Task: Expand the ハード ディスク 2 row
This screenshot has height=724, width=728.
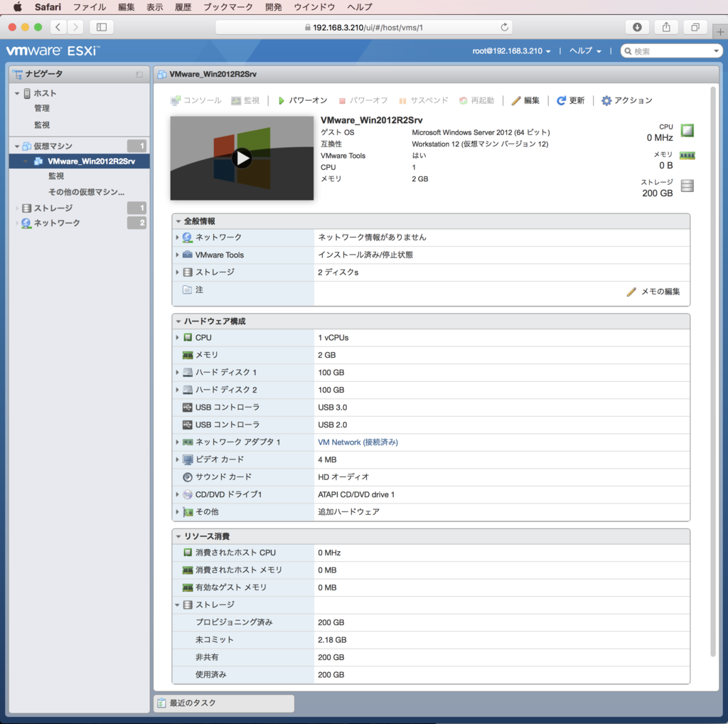Action: pyautogui.click(x=177, y=390)
